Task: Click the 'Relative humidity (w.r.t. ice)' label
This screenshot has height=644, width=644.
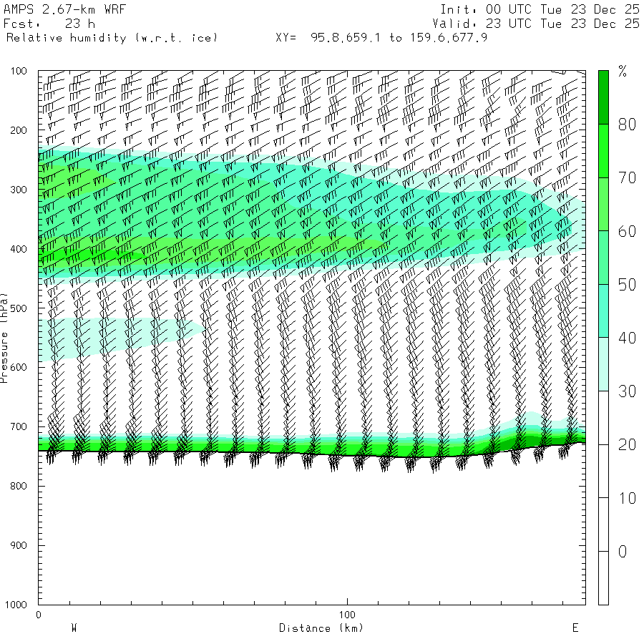Action: point(112,37)
